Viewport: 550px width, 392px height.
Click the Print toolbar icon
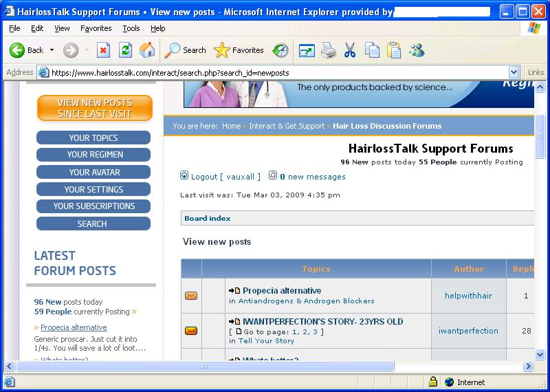[328, 50]
